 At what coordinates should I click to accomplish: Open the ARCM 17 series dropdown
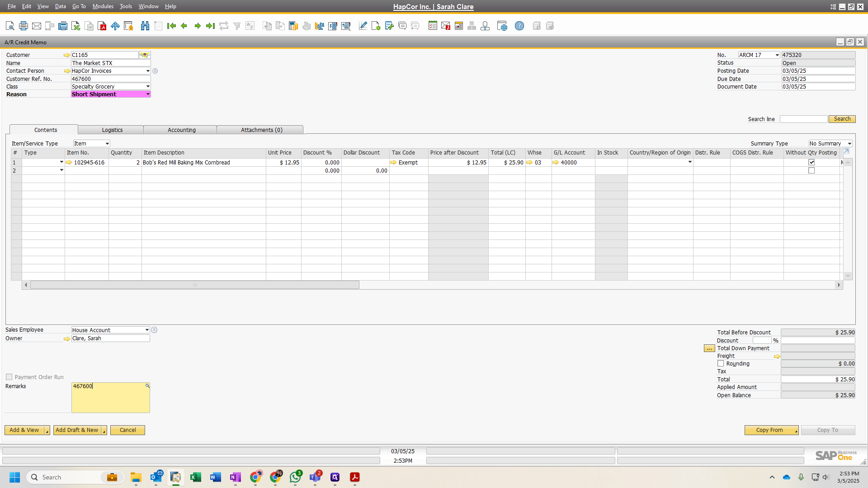coord(777,55)
